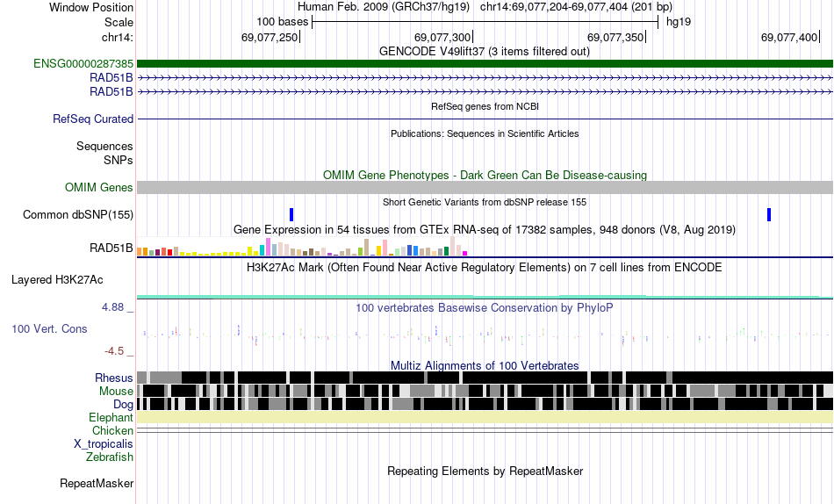
Task: Select the Elephant alignment label
Action: pyautogui.click(x=111, y=418)
